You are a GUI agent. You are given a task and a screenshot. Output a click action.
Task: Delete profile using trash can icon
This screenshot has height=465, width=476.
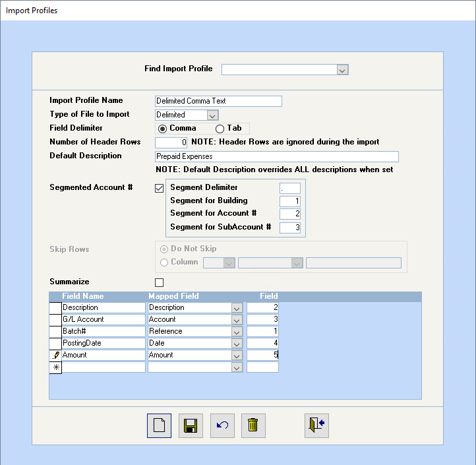click(x=253, y=425)
